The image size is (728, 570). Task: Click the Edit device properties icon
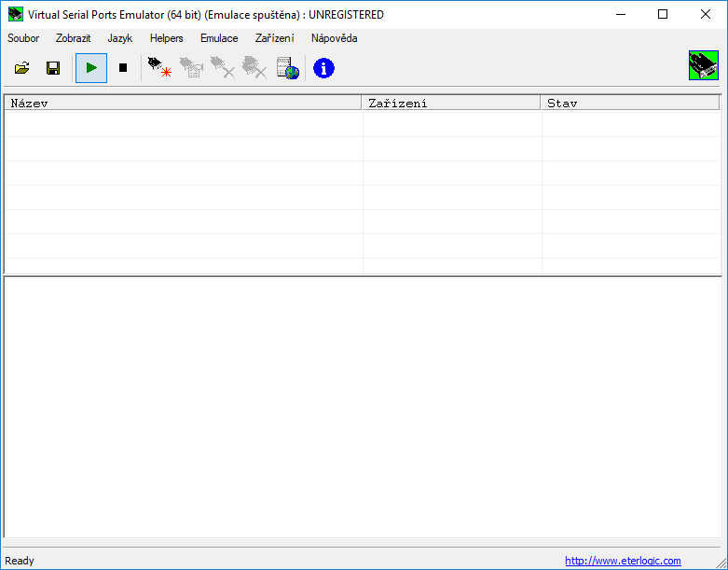pyautogui.click(x=191, y=68)
